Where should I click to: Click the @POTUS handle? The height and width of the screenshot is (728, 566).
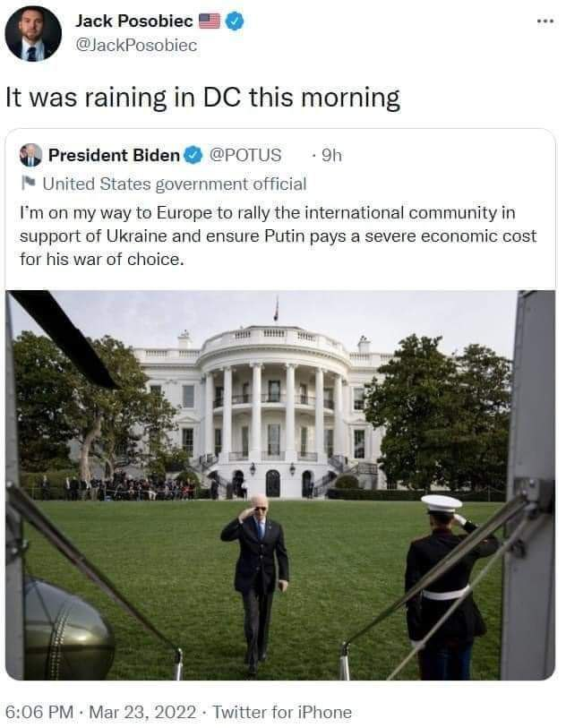245,155
